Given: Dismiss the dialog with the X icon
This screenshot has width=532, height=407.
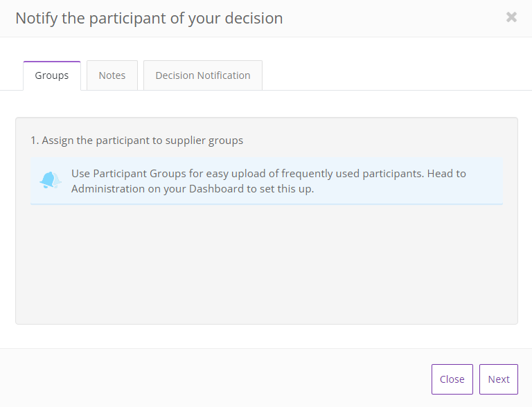Looking at the screenshot, I should (x=511, y=17).
